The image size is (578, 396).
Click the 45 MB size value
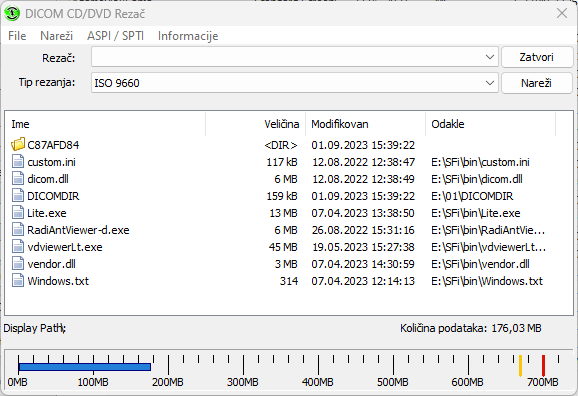[x=283, y=247]
